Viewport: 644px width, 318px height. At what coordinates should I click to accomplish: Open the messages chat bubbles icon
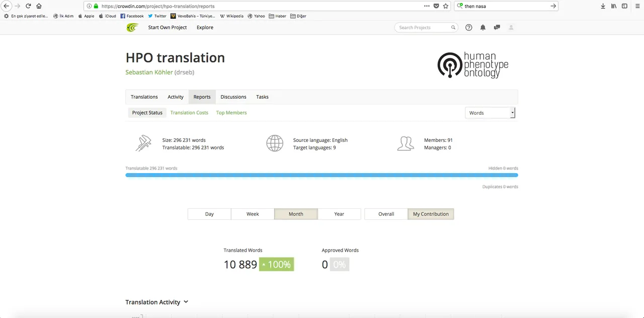click(x=497, y=28)
